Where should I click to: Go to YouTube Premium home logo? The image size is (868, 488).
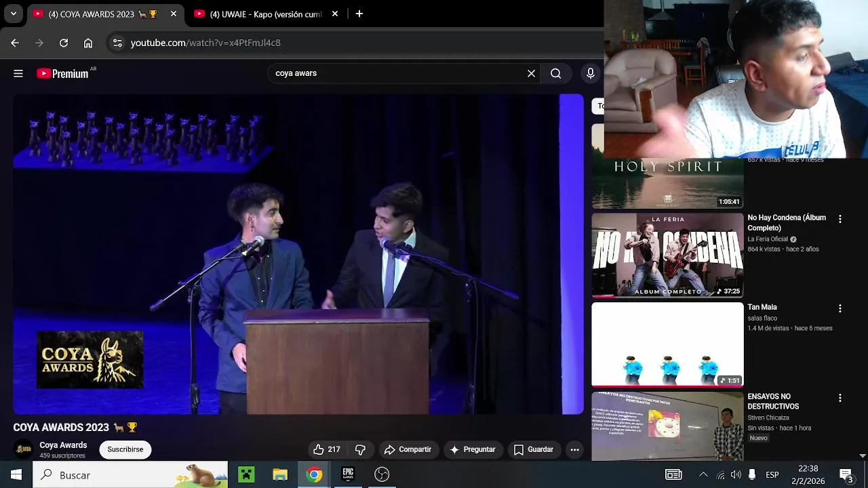[x=62, y=73]
